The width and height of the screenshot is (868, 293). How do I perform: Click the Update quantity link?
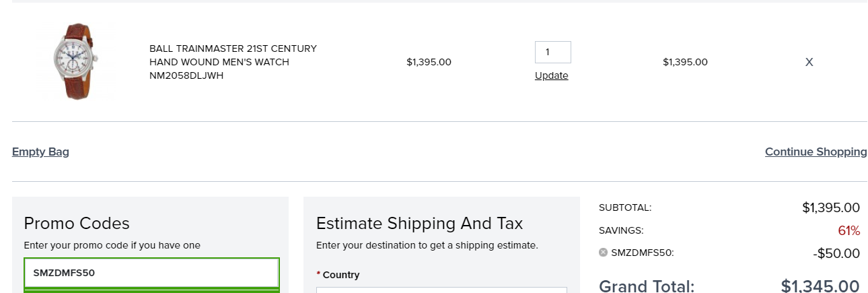pyautogui.click(x=552, y=75)
